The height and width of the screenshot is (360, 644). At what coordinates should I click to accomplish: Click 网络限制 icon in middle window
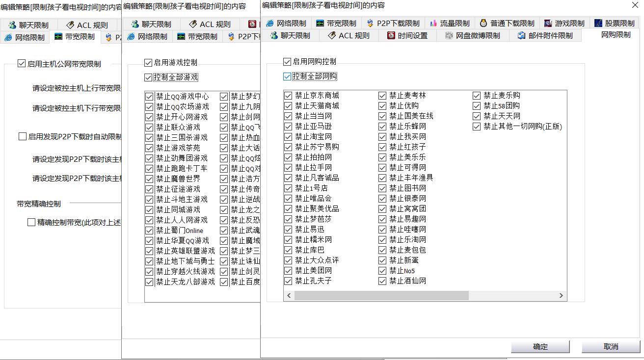pyautogui.click(x=131, y=36)
